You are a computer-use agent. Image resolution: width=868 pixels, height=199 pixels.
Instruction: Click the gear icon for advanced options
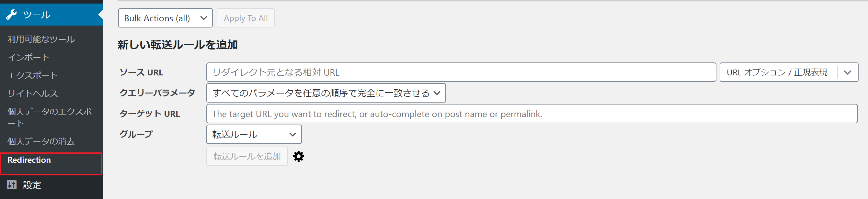[298, 156]
